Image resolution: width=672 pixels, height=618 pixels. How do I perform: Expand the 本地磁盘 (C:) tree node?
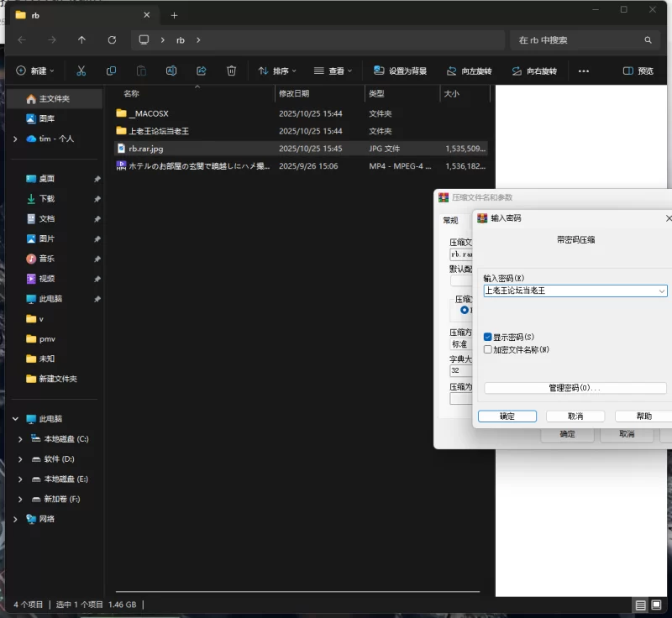click(20, 439)
